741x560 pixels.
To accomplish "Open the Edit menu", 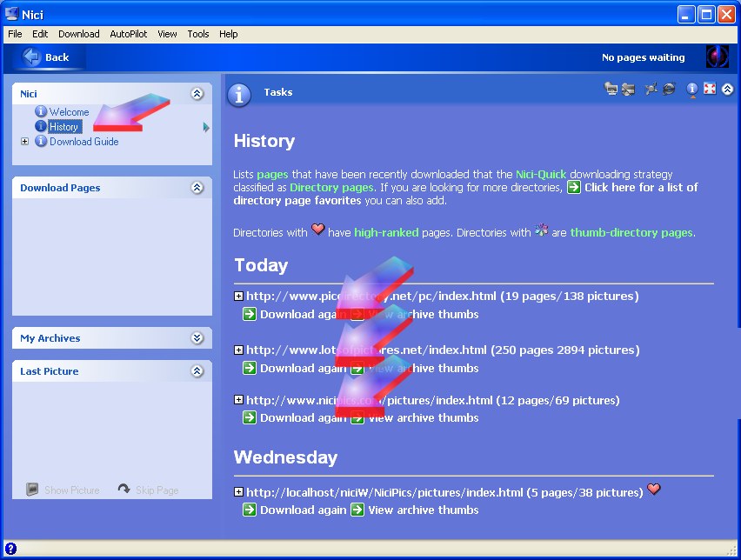I will (x=40, y=34).
